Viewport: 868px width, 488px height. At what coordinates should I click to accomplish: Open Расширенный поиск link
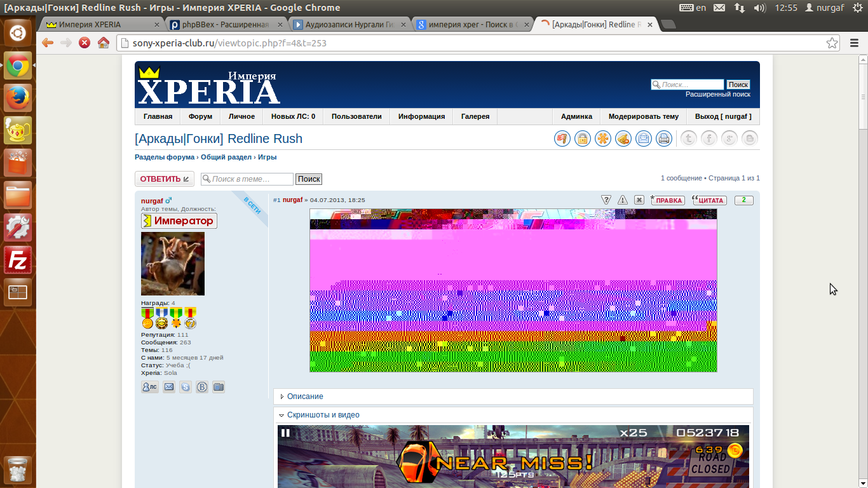point(717,95)
